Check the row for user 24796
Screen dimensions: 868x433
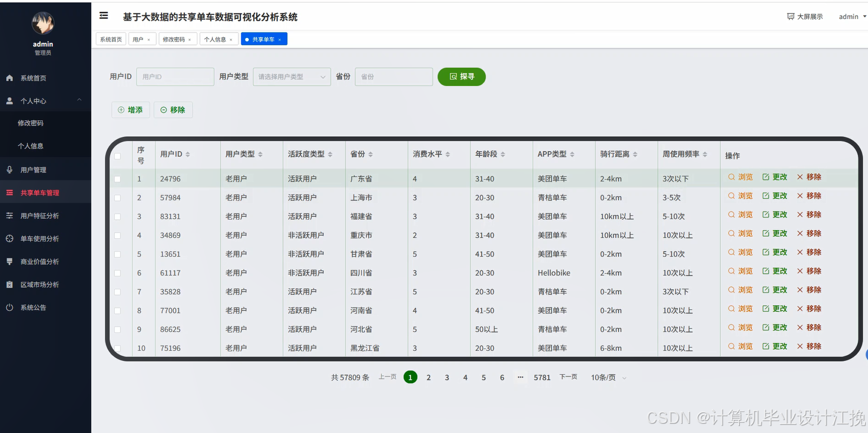(117, 179)
